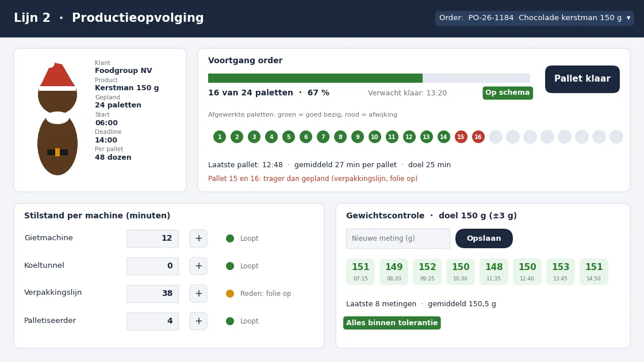Click the 'Stilstand per machine (minuten)' heading
This screenshot has height=362, width=644.
point(97,216)
